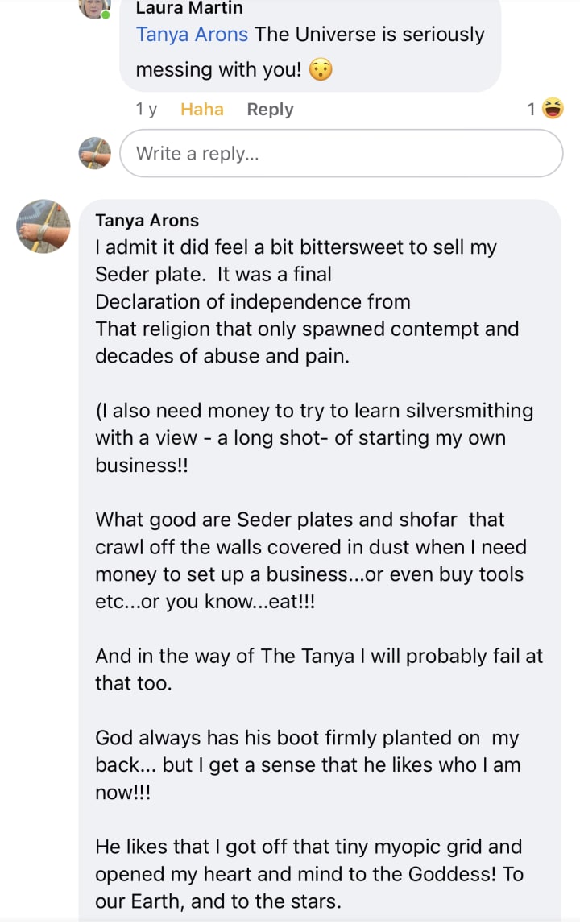This screenshot has height=924, width=580.
Task: Click the laughing reaction emoji icon
Action: (x=553, y=109)
